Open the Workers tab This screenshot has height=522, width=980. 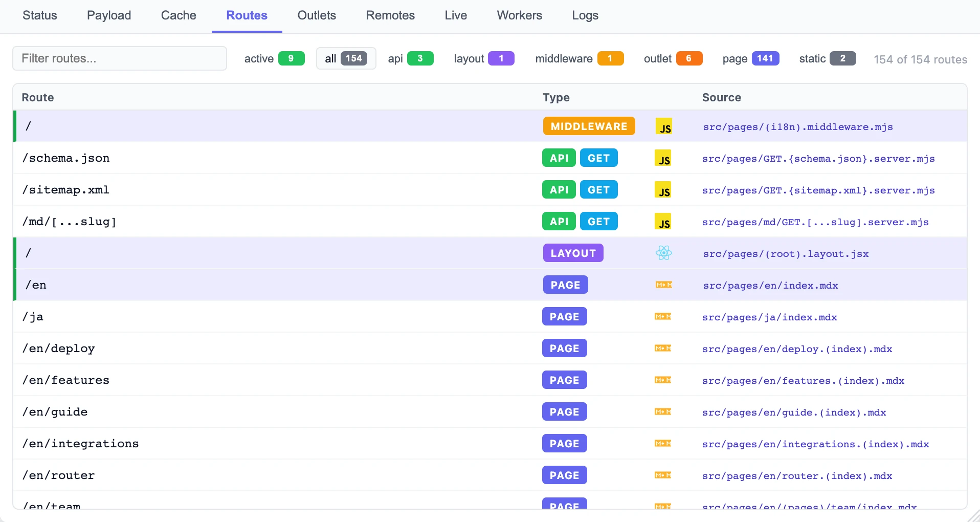519,15
